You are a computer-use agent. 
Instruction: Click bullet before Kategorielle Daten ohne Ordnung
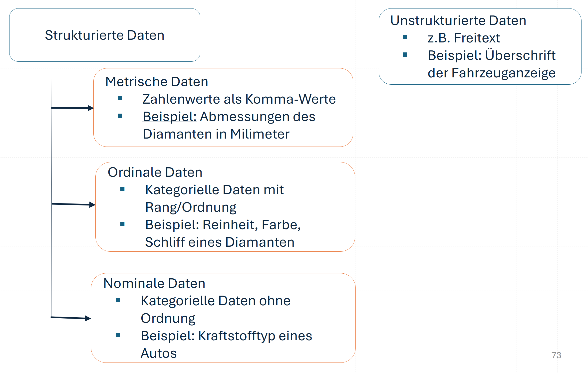click(118, 300)
